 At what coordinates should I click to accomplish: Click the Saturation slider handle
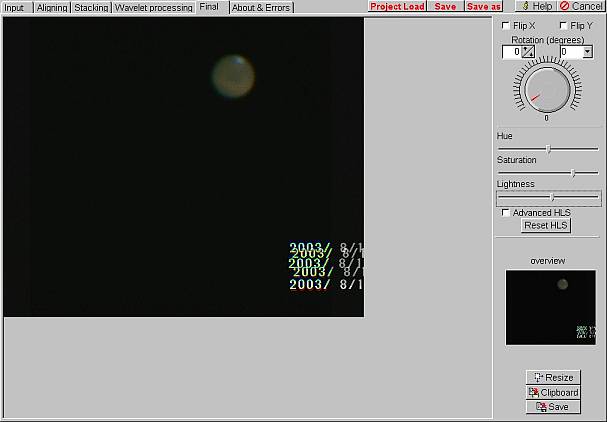pos(573,173)
